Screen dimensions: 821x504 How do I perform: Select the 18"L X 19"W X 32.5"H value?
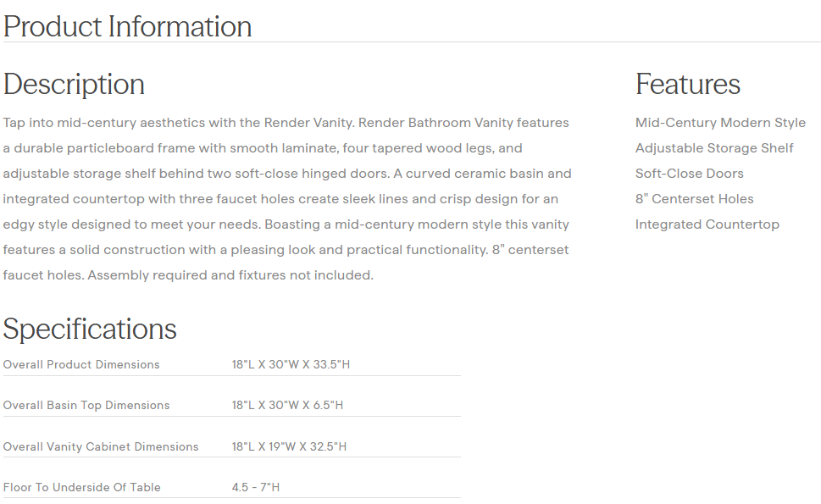pyautogui.click(x=289, y=446)
